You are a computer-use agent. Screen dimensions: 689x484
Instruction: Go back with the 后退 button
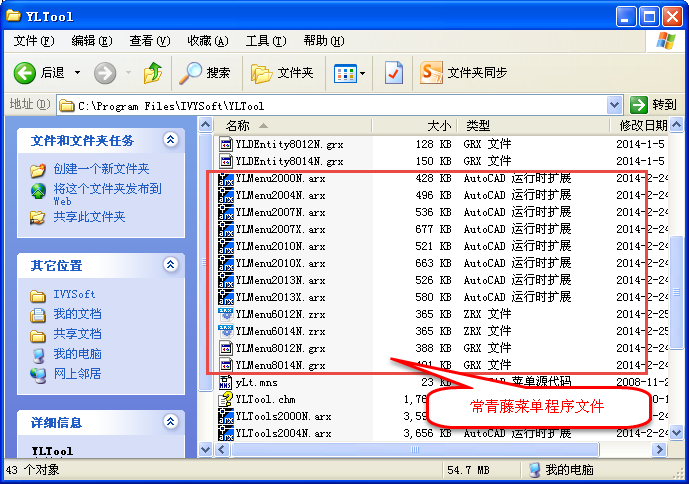point(39,73)
